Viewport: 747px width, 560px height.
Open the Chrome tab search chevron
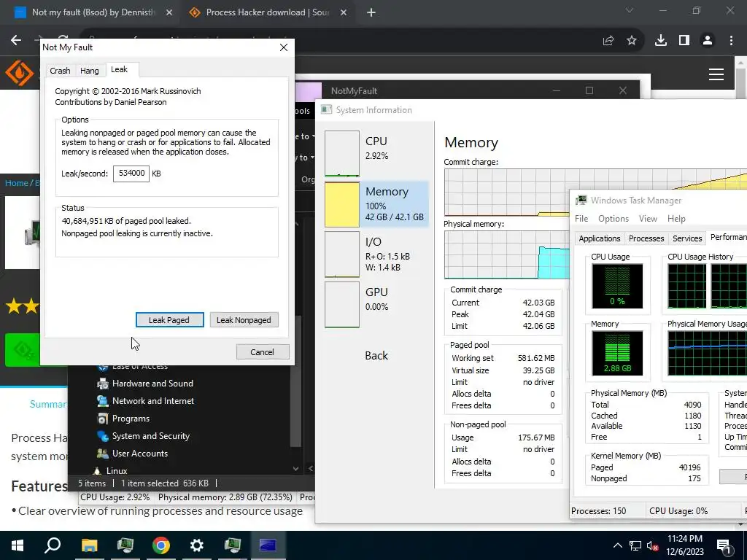(x=629, y=10)
